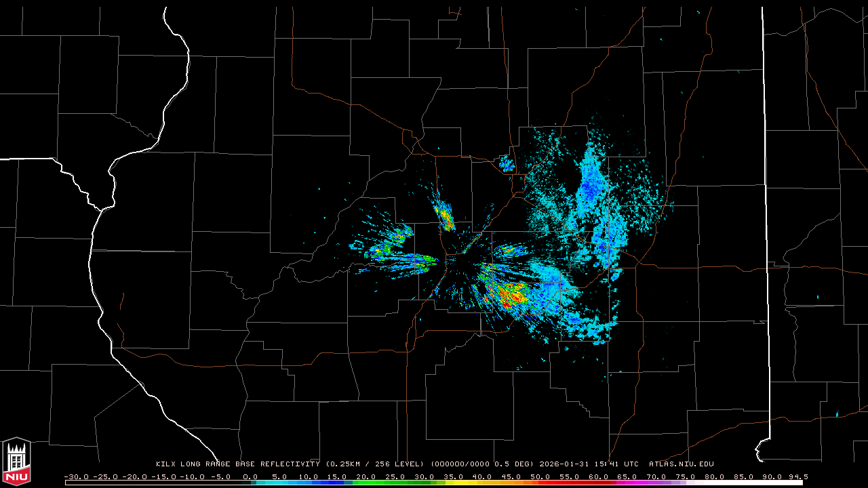868x488 pixels.
Task: Click the cyan section of the color scale
Action: [285, 483]
